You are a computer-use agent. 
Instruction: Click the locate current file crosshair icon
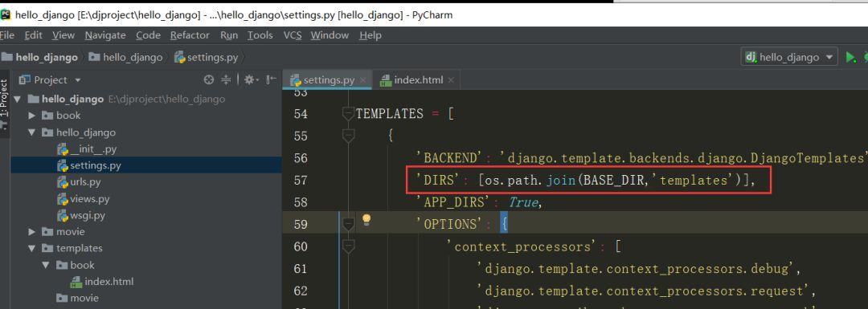pos(209,79)
